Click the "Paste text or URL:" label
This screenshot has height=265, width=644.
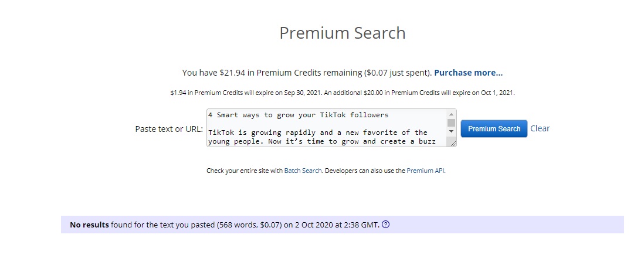(169, 129)
